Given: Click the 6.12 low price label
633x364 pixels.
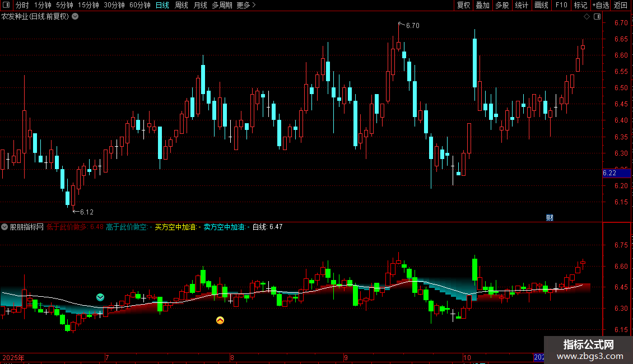Looking at the screenshot, I should click(x=87, y=212).
